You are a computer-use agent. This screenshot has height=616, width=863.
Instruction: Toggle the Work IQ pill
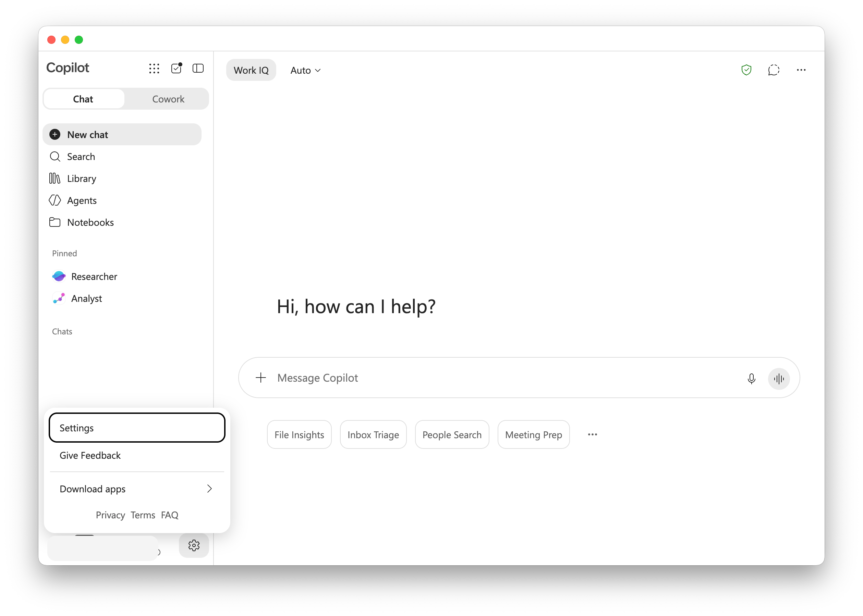coord(251,70)
